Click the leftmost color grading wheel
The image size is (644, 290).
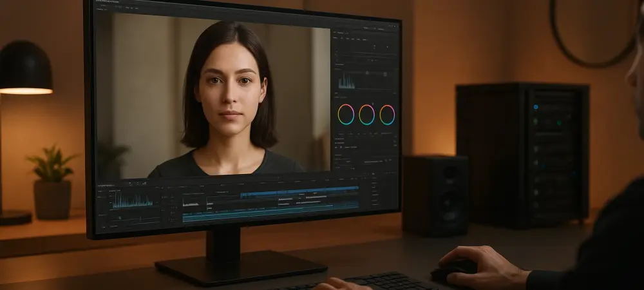pos(346,114)
